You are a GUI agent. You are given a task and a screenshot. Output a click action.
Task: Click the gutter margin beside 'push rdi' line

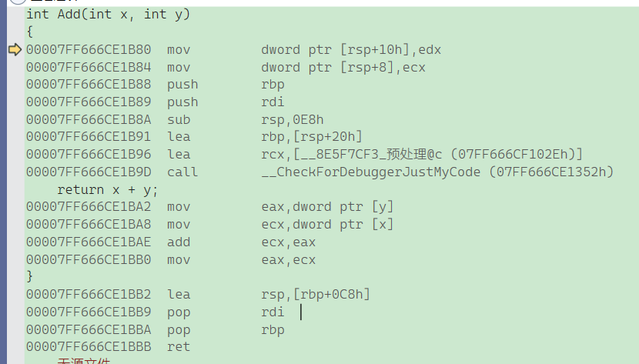point(15,102)
